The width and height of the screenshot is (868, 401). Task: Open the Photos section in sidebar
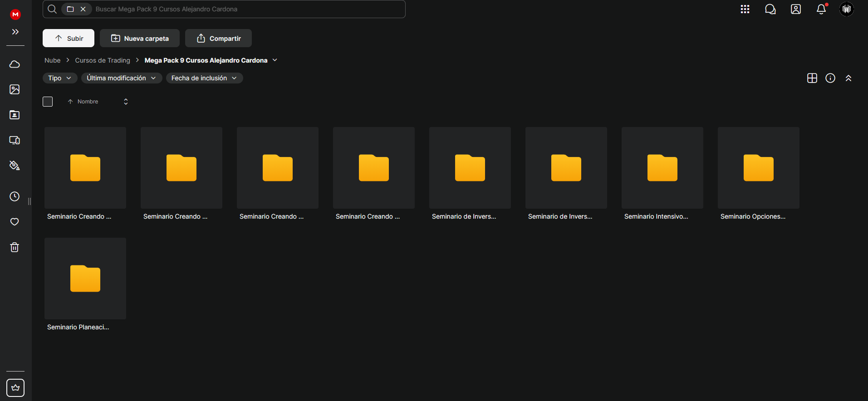[15, 89]
